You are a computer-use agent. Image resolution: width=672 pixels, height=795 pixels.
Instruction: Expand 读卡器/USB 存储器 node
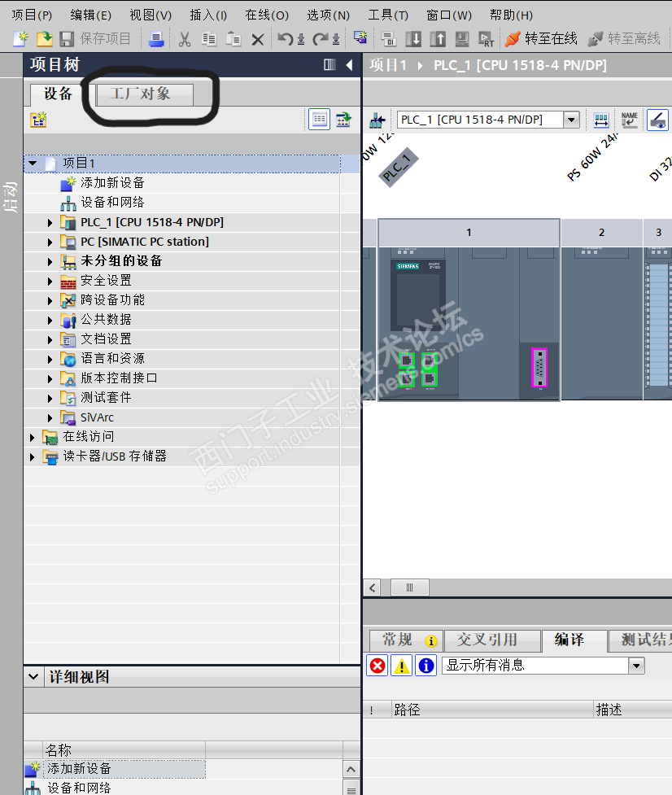(x=32, y=456)
